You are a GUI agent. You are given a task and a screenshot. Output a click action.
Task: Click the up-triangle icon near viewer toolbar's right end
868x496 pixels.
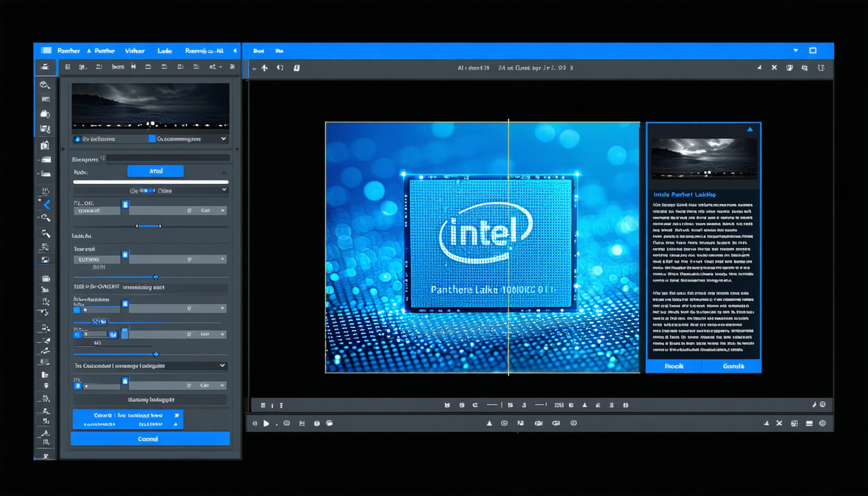point(759,68)
